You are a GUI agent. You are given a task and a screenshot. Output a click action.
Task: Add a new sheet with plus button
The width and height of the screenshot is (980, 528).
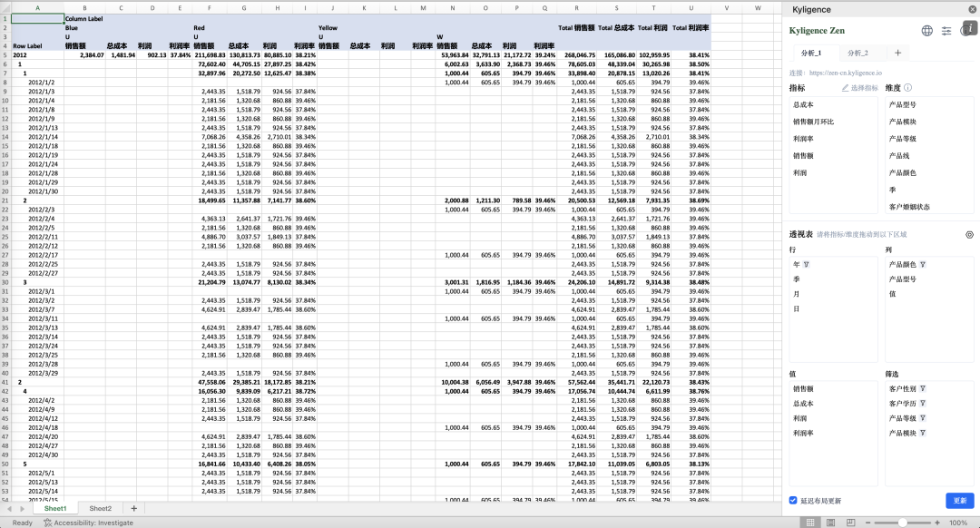pyautogui.click(x=133, y=509)
